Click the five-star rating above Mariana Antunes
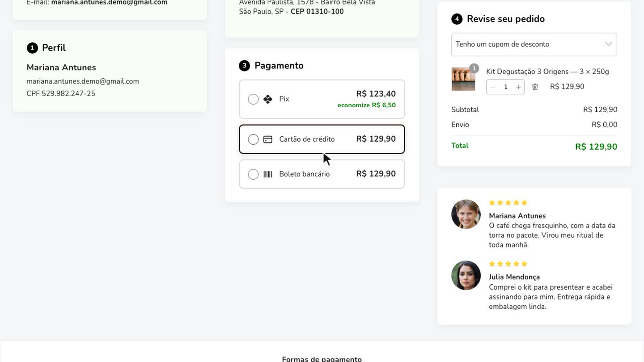The image size is (644, 362). point(508,203)
